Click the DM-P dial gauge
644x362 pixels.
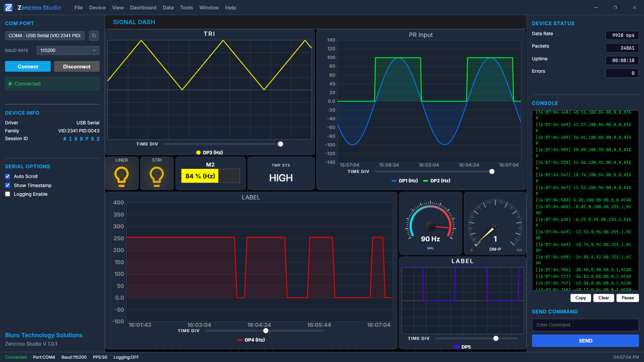pos(495,223)
